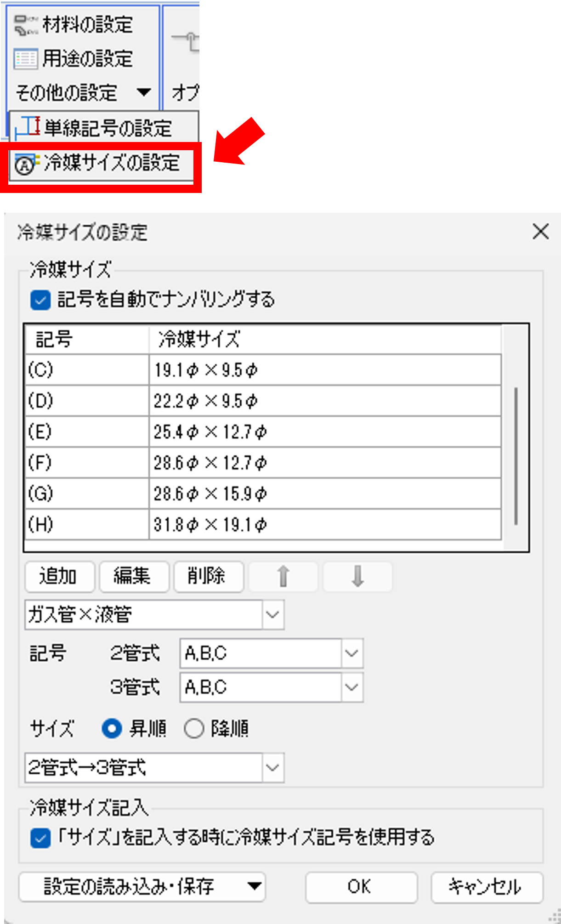The image size is (561, 924).
Task: Click the 冷媒サイズの設定 icon
Action: [25, 163]
